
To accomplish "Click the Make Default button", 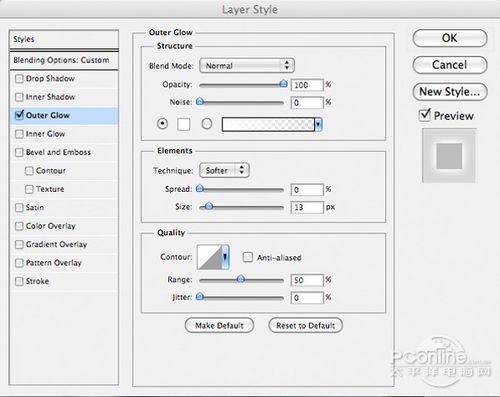I will point(219,325).
